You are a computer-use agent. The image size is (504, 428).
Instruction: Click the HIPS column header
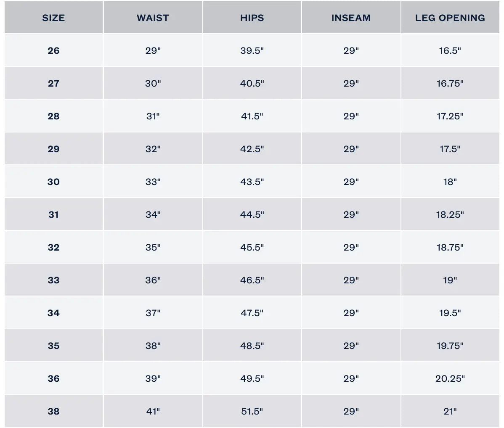pyautogui.click(x=252, y=18)
